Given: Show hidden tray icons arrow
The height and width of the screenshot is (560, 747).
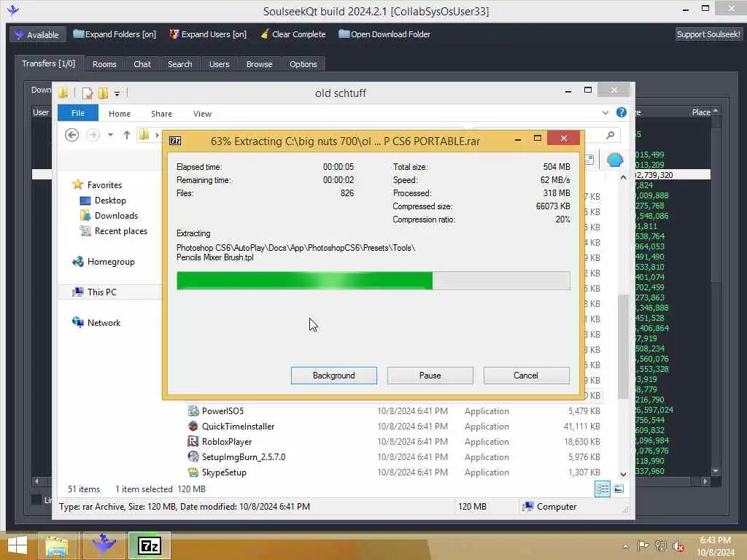Looking at the screenshot, I should [x=625, y=546].
